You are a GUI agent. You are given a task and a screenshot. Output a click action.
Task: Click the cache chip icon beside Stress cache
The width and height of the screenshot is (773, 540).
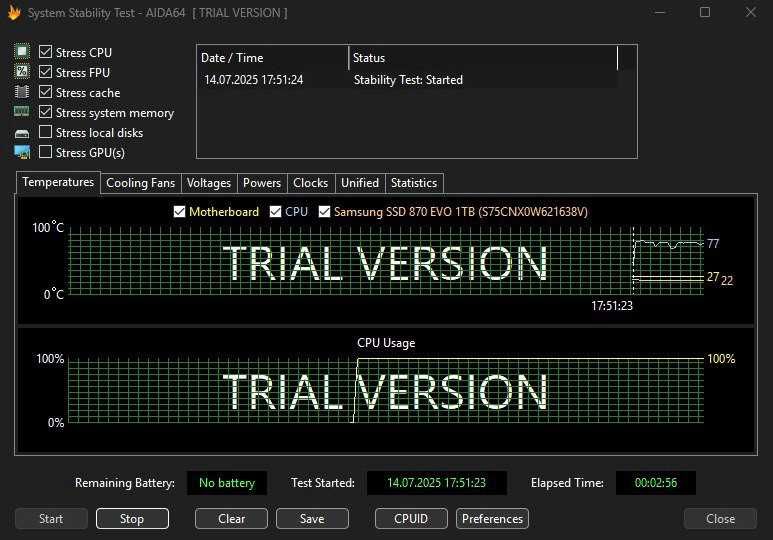(22, 92)
